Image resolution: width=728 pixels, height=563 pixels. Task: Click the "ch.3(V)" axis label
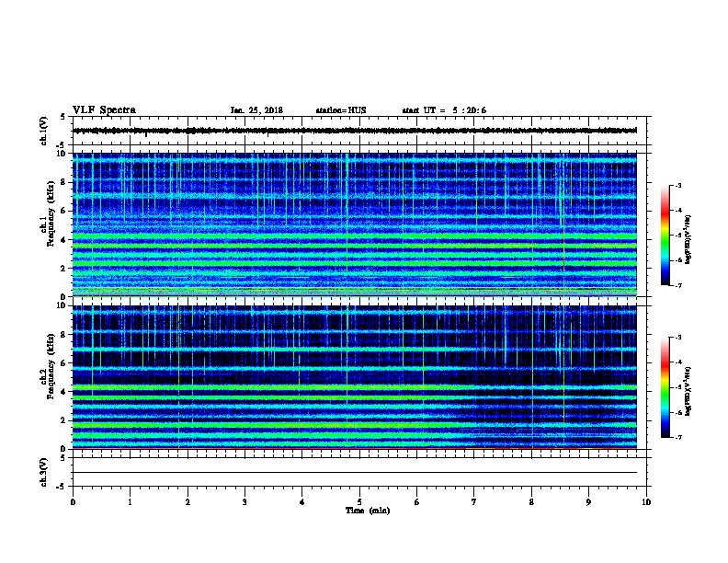point(44,472)
